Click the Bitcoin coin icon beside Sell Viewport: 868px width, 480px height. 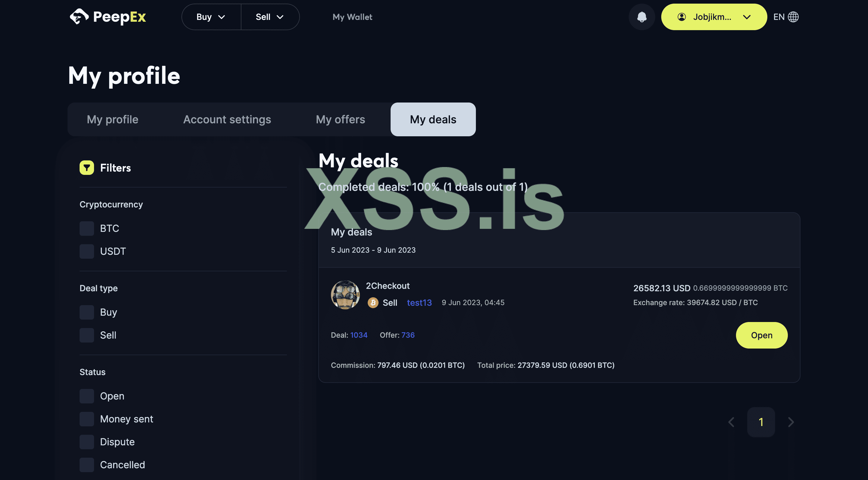(x=373, y=302)
